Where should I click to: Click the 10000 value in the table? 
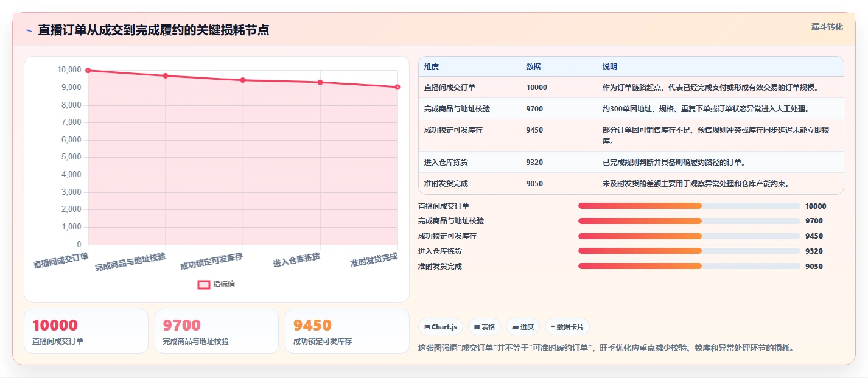click(x=537, y=88)
